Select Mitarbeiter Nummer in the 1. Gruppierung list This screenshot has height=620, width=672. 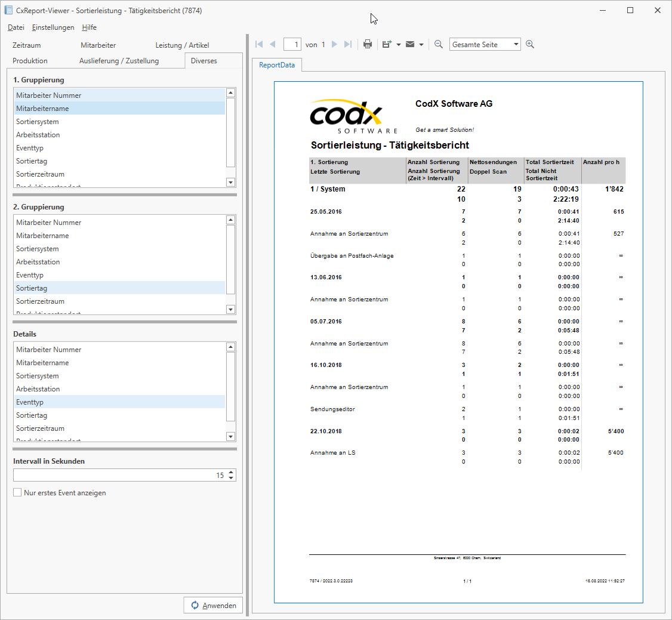tap(119, 95)
